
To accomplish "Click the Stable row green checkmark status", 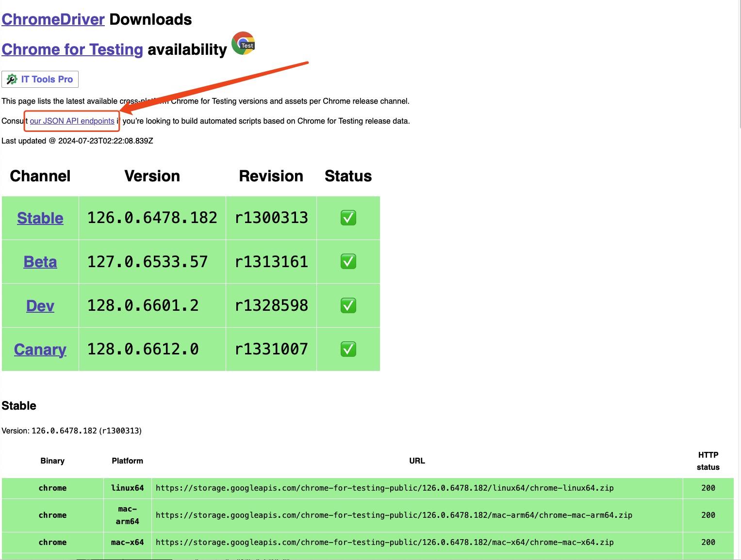I will 348,218.
